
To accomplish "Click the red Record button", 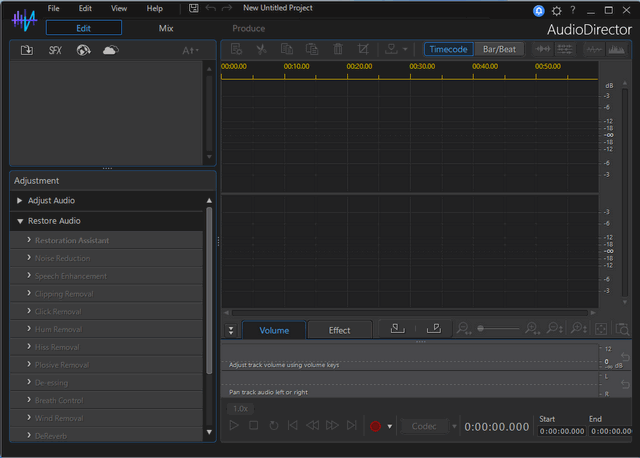I will [x=376, y=426].
